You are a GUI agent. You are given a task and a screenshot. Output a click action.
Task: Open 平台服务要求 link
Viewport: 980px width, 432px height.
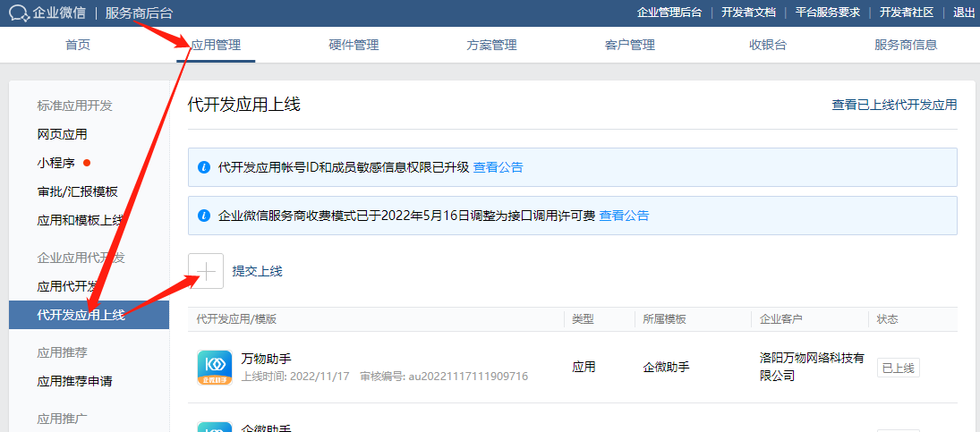[x=828, y=13]
